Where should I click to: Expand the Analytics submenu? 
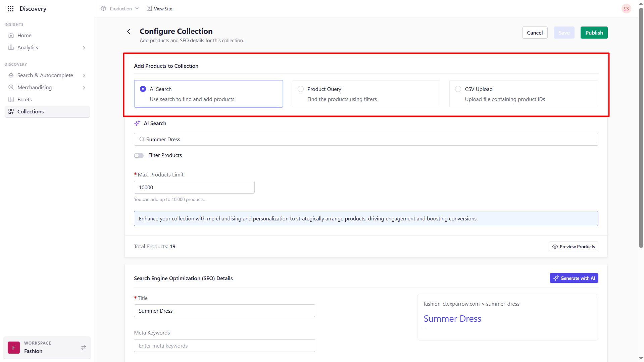pyautogui.click(x=84, y=48)
